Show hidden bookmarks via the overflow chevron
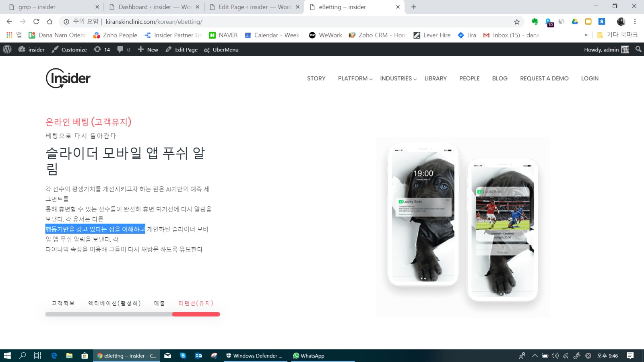 pyautogui.click(x=586, y=35)
